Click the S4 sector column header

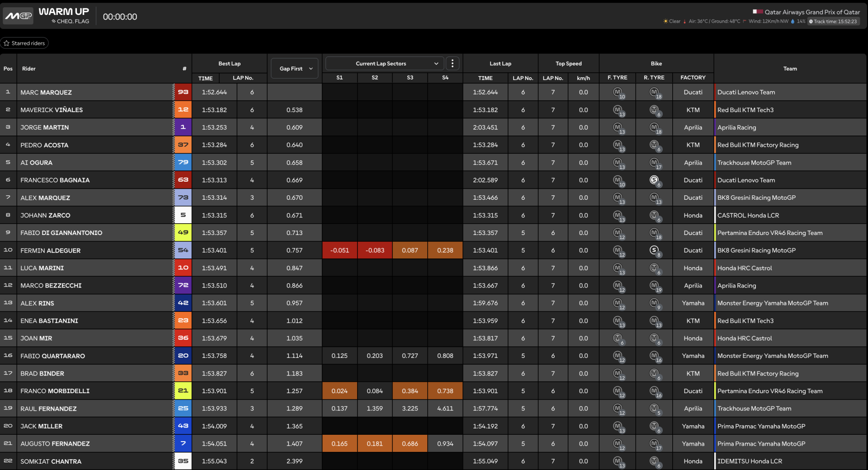[x=445, y=78]
